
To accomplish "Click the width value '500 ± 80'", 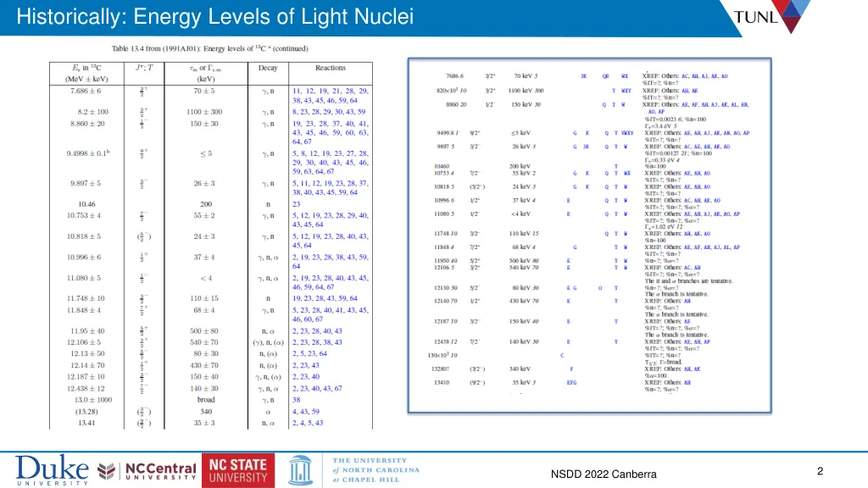I will pos(203,331).
